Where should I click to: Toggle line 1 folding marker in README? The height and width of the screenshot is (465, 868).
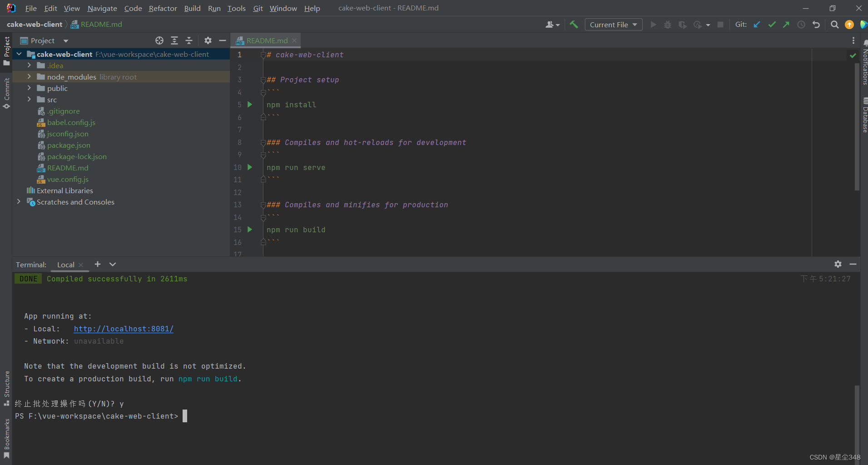(x=263, y=55)
